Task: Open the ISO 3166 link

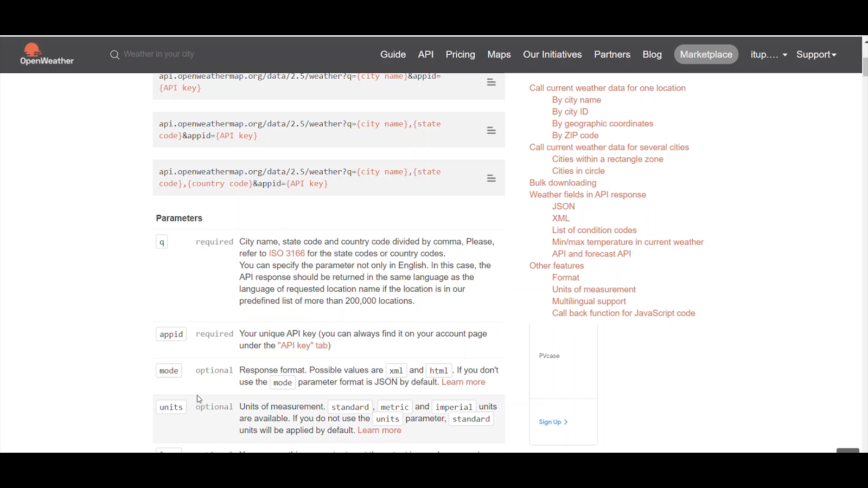Action: point(287,254)
